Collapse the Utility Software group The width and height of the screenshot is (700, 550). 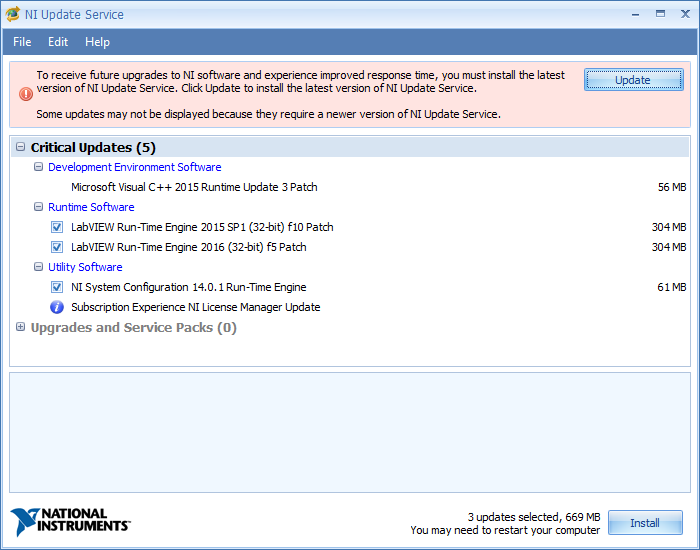38,267
